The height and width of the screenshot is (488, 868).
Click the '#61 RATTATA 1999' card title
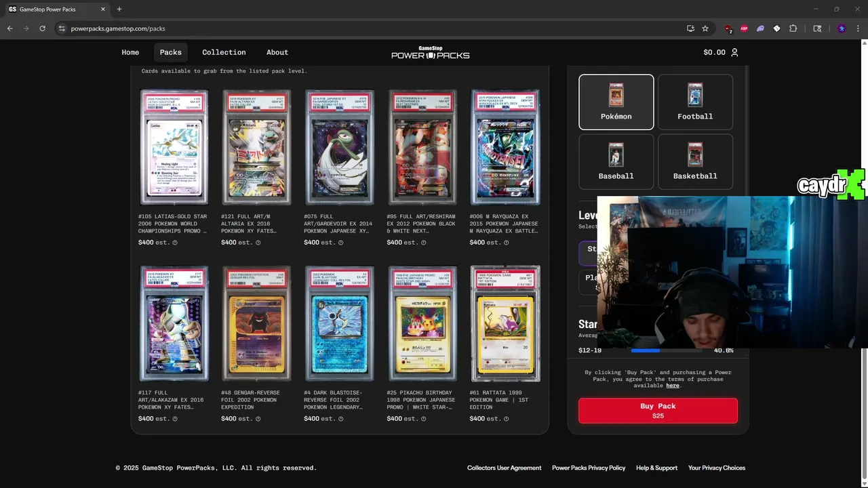coord(499,400)
